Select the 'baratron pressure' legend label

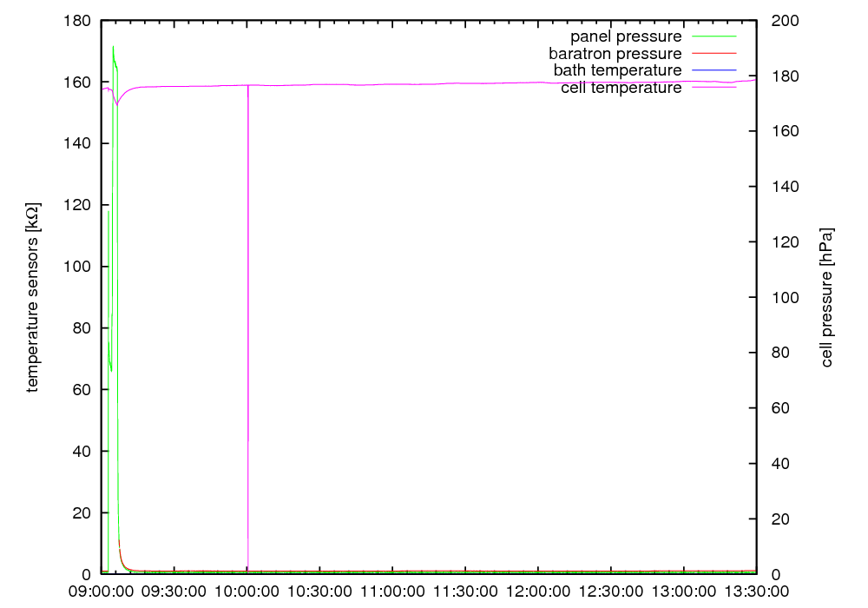(x=615, y=53)
